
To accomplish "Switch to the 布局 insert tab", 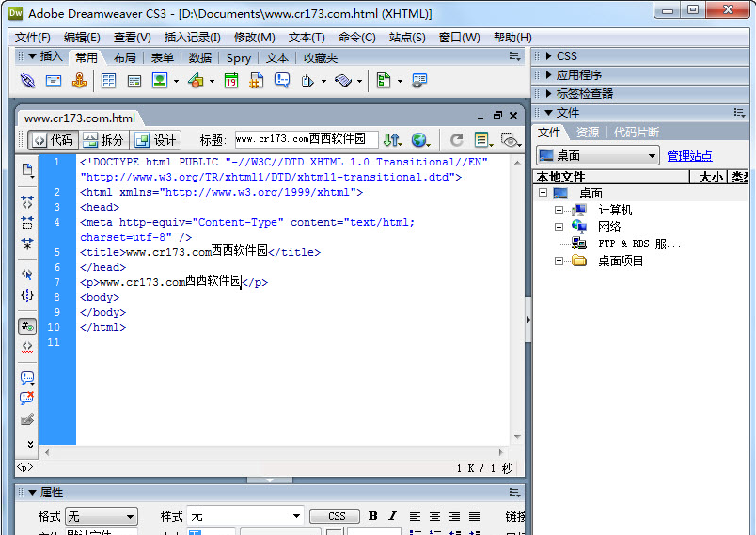I will click(x=124, y=58).
